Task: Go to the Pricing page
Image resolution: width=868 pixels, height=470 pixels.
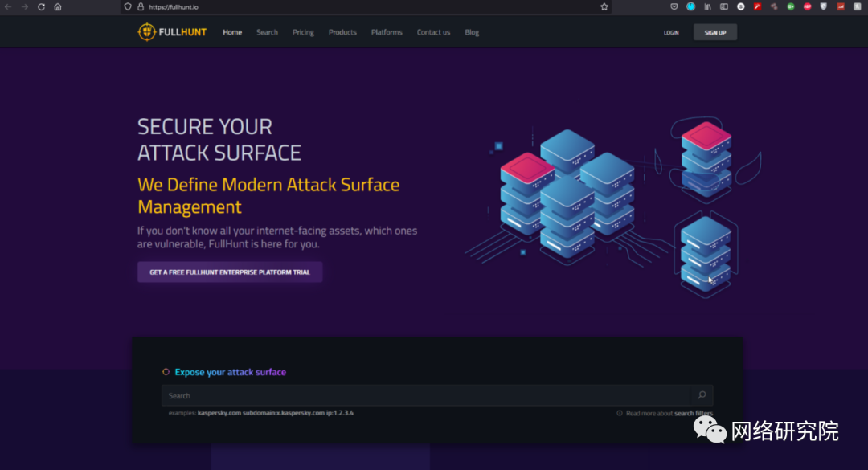Action: click(303, 32)
